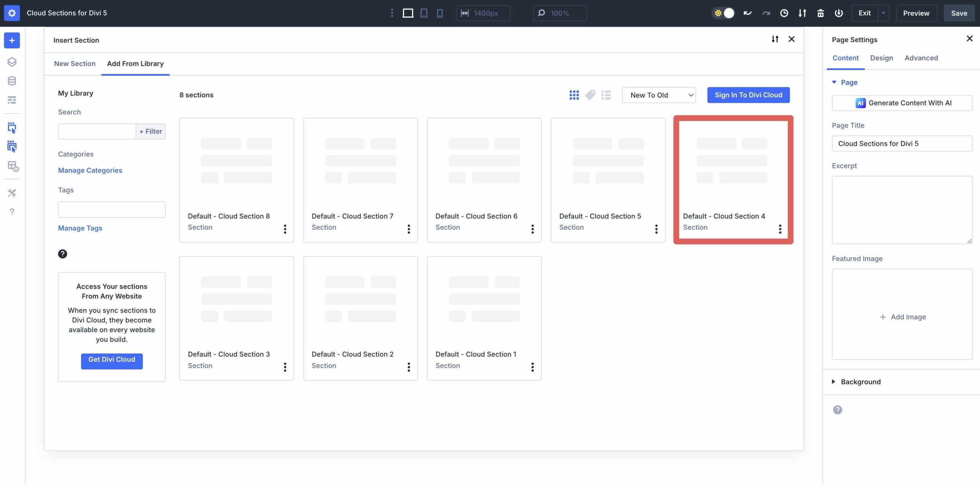The width and height of the screenshot is (980, 485).
Task: Open the New To Old sort dropdown
Action: [x=658, y=95]
